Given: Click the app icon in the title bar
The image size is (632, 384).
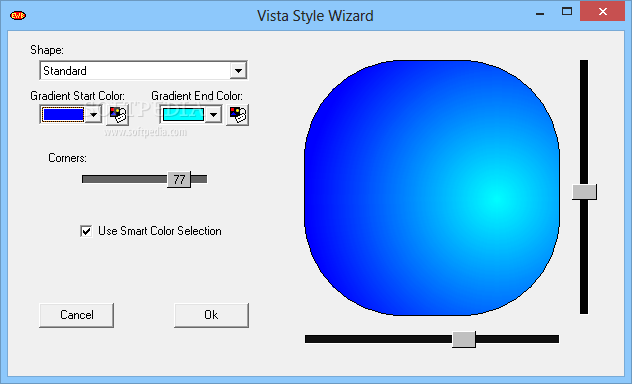Looking at the screenshot, I should click(x=18, y=16).
